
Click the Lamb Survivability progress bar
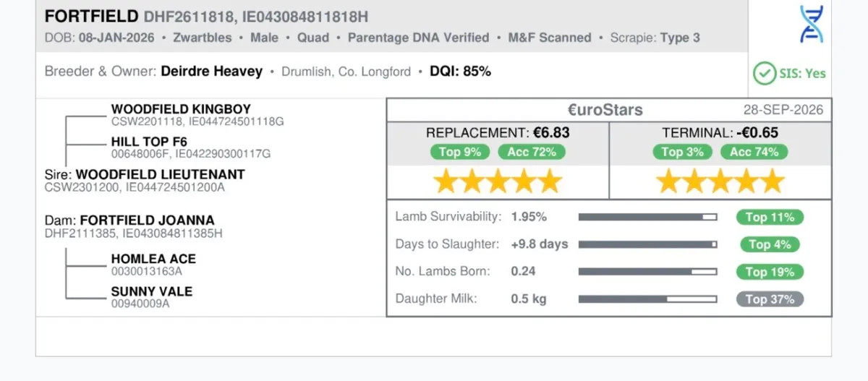coord(647,217)
